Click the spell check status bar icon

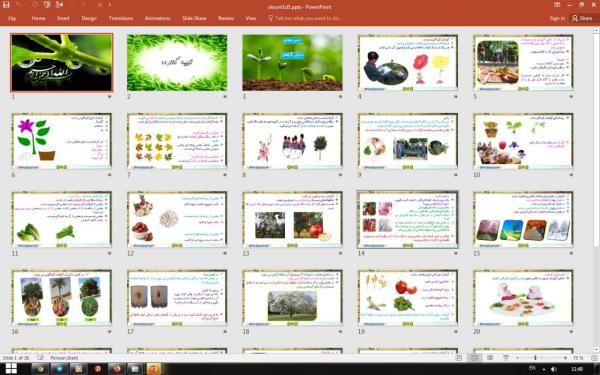point(40,358)
